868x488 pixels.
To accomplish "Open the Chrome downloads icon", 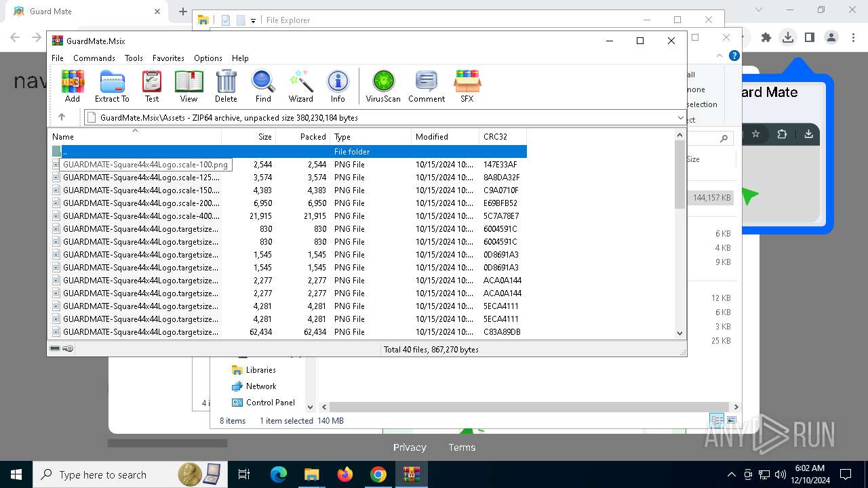I will [787, 38].
